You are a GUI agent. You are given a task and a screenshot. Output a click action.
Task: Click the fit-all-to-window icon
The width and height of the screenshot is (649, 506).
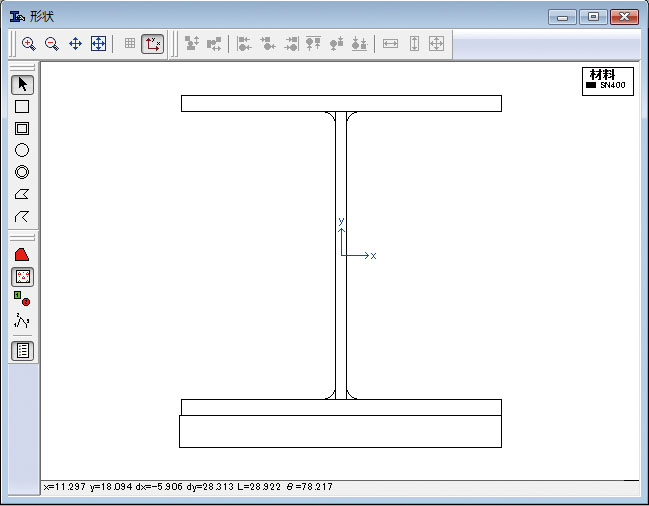click(99, 44)
